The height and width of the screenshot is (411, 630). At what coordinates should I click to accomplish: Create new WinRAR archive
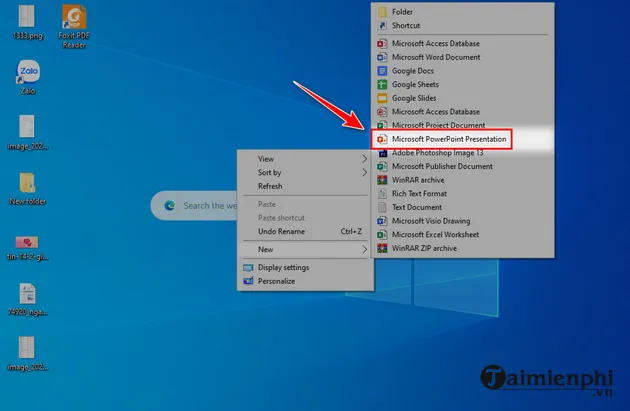coord(463,180)
